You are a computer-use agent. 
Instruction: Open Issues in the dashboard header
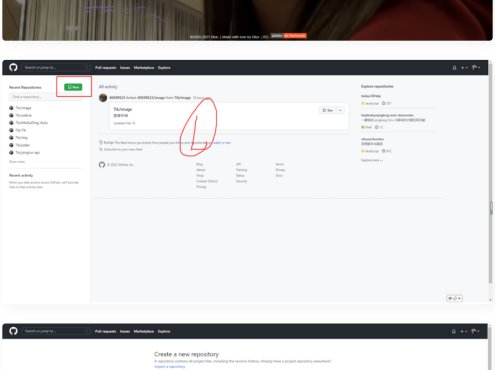(x=125, y=68)
